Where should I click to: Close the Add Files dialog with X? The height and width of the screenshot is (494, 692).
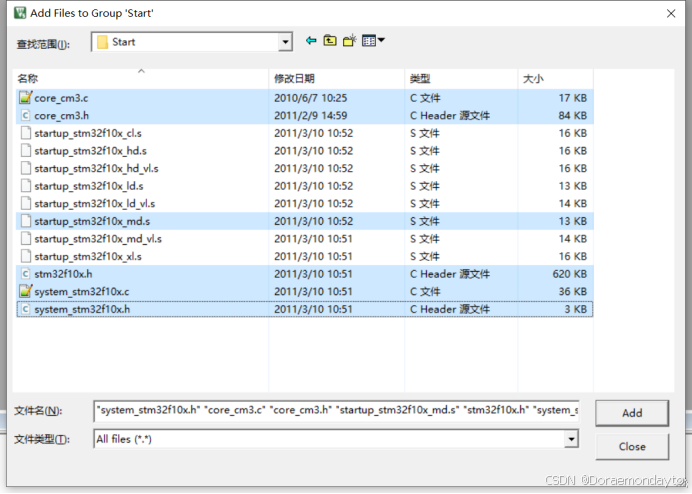coord(671,14)
